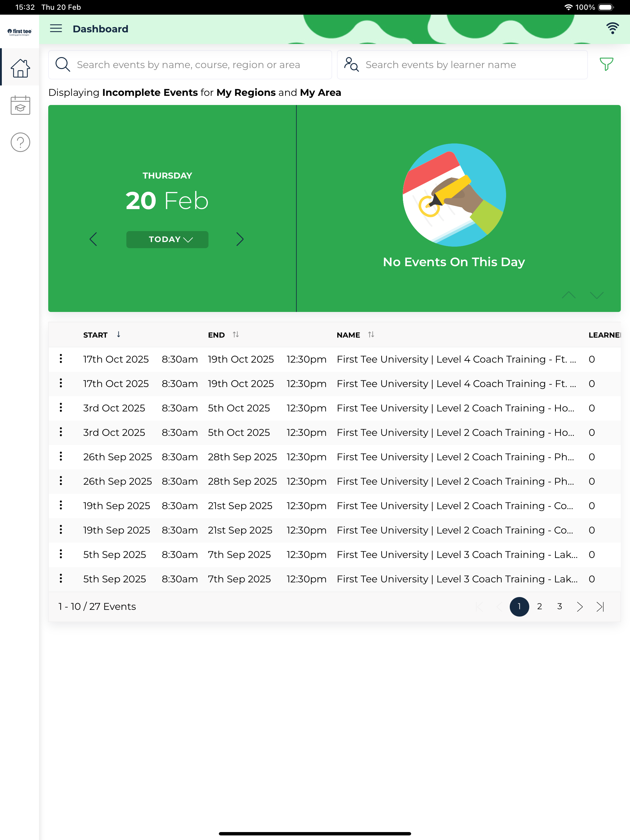This screenshot has height=840, width=630.
Task: Sort table by NAME column arrows
Action: pyautogui.click(x=371, y=335)
